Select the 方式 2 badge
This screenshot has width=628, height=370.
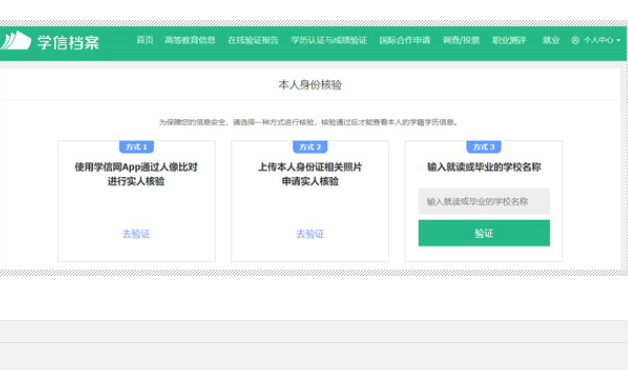pos(310,147)
